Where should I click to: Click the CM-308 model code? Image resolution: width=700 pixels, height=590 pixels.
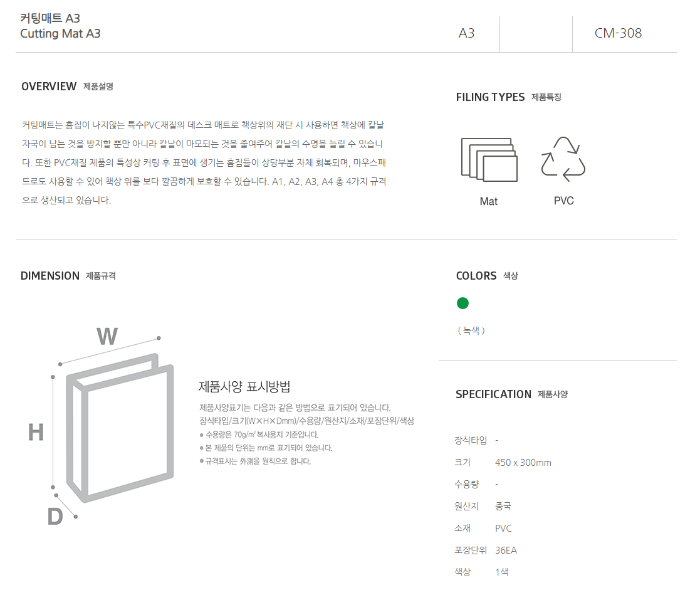[618, 33]
